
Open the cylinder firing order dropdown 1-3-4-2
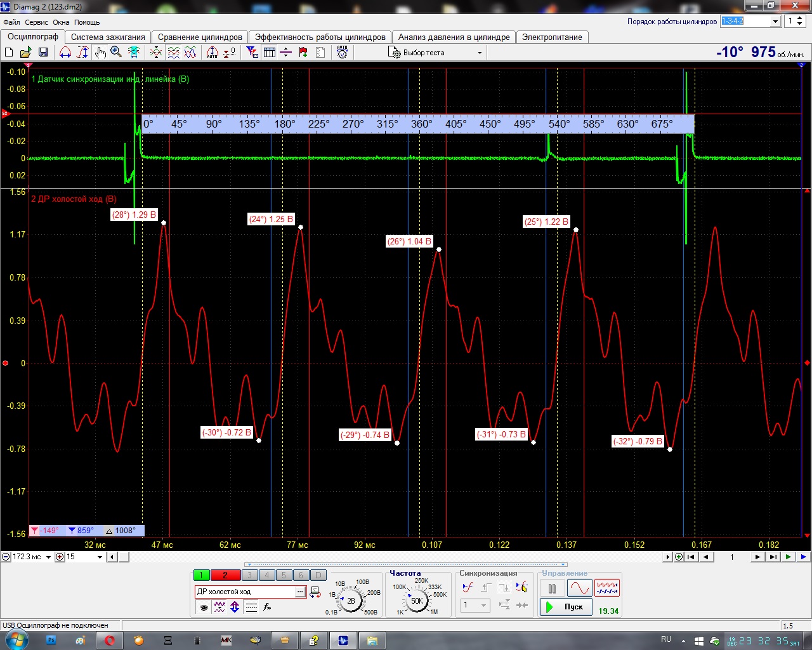click(x=750, y=21)
